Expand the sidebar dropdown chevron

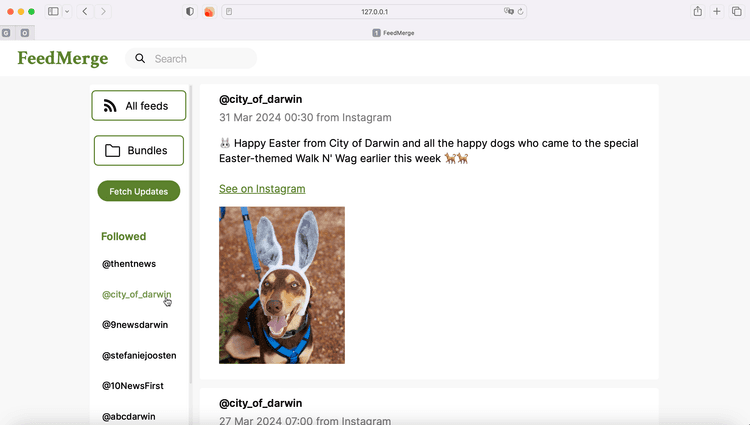click(x=67, y=11)
